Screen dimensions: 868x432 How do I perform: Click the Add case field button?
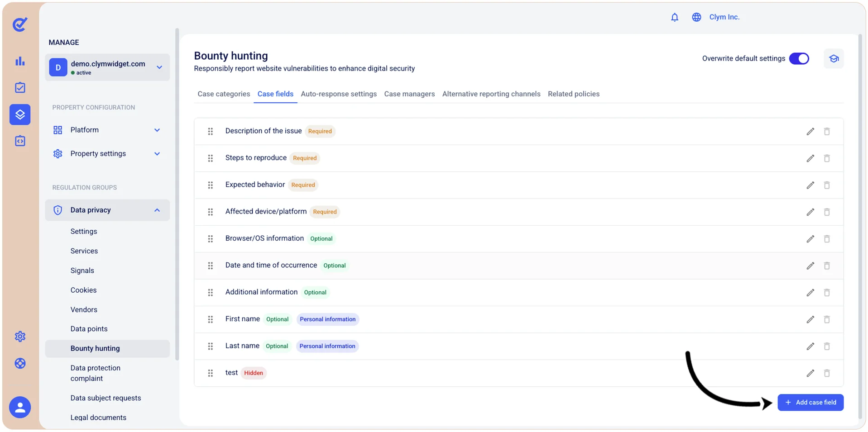810,403
